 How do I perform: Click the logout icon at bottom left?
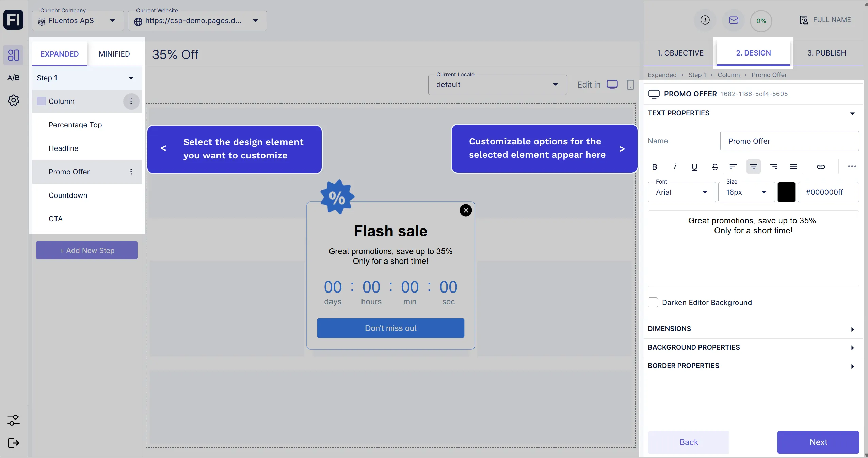[x=14, y=443]
